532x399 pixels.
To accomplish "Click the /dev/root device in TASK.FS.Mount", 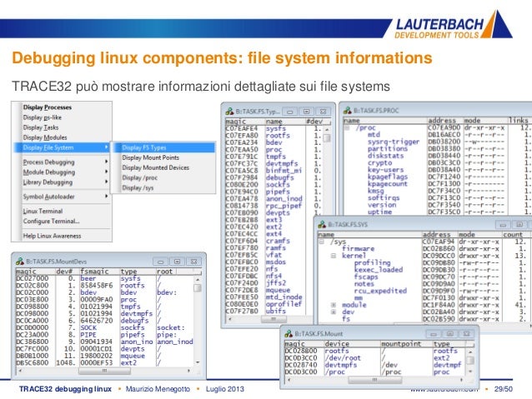I will click(x=343, y=358).
